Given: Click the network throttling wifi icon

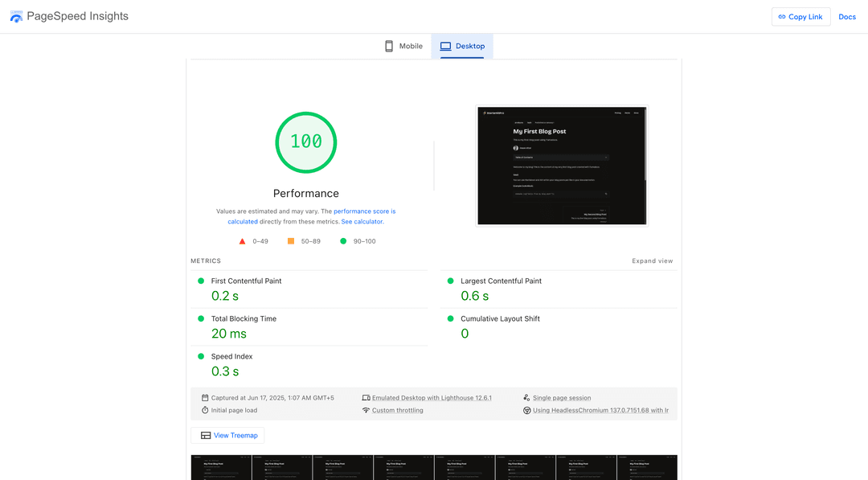Looking at the screenshot, I should click(x=366, y=410).
